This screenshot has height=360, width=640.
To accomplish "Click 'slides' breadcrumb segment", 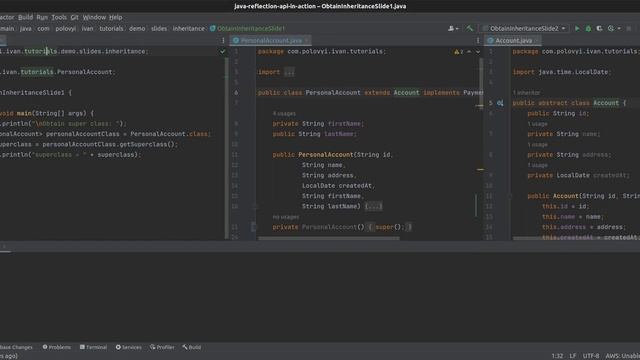I will (x=159, y=29).
